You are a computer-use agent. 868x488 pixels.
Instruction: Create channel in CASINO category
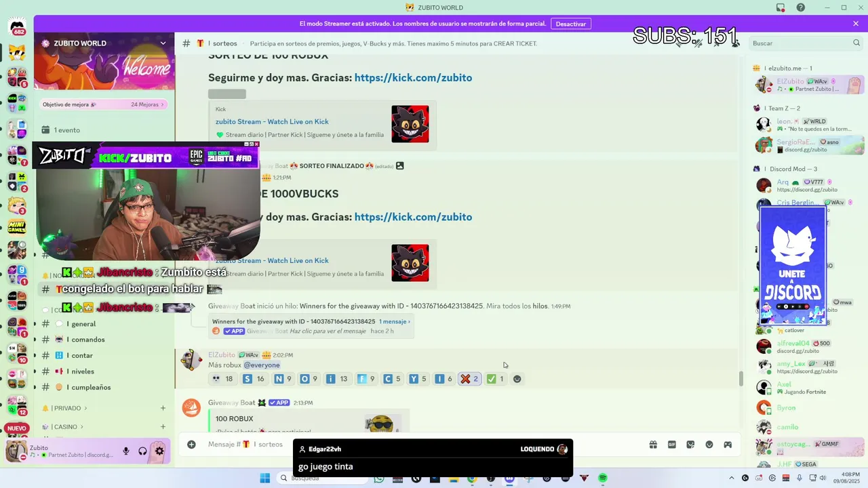[163, 427]
